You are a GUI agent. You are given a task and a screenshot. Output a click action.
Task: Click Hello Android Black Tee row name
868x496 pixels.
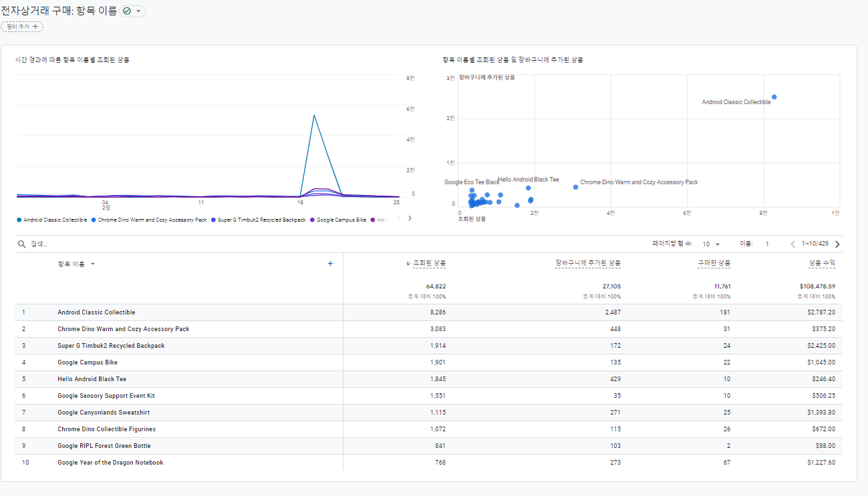[92, 379]
